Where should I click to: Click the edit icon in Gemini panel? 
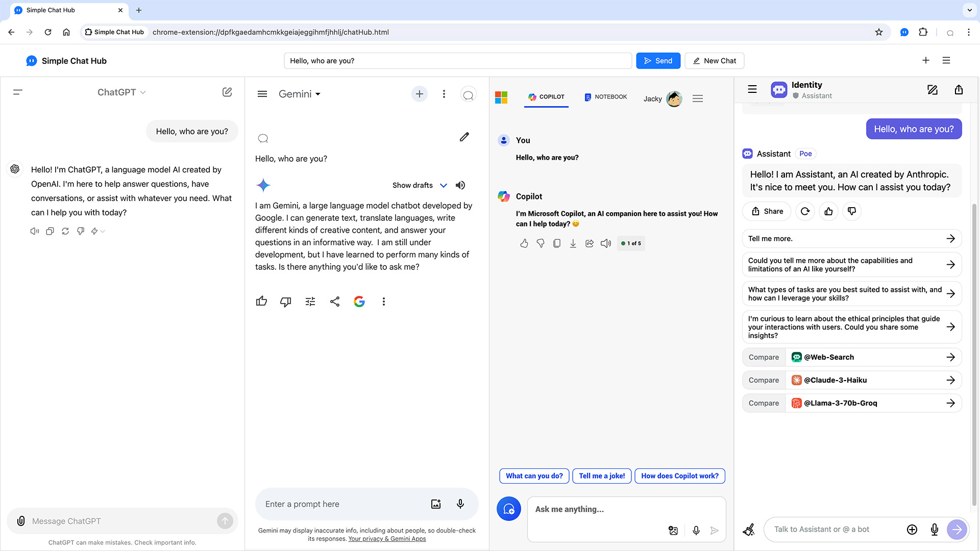pyautogui.click(x=464, y=137)
